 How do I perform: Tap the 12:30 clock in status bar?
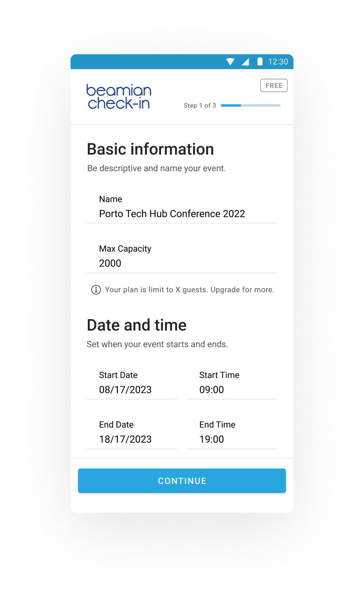[278, 62]
